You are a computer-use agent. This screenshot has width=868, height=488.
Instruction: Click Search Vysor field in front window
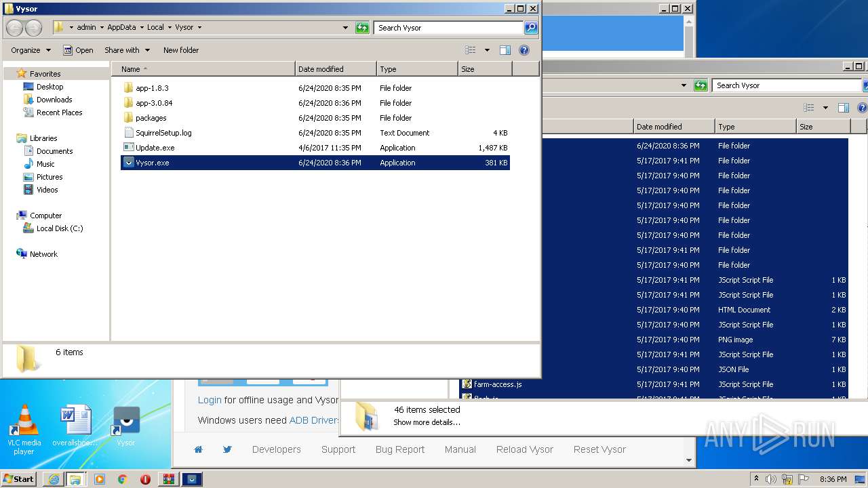(x=448, y=28)
